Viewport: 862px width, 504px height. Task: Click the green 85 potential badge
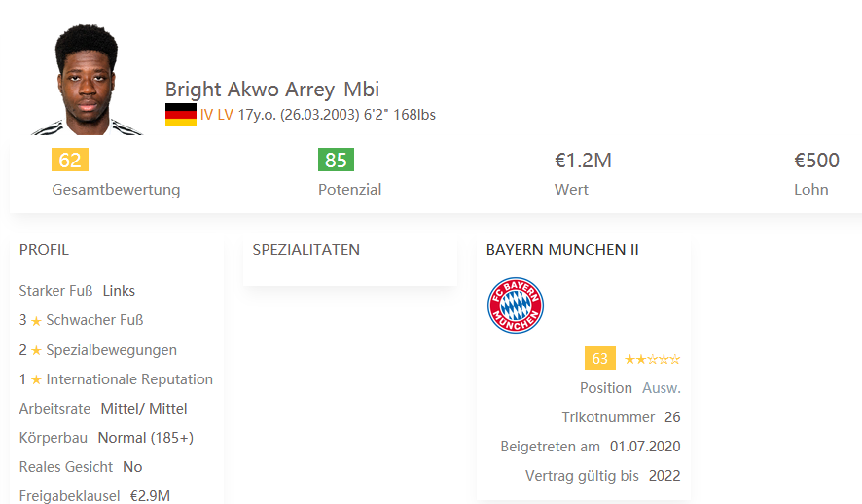point(336,160)
